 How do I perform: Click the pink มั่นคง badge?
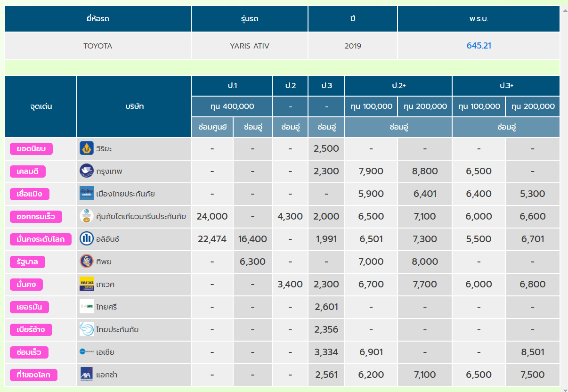pos(26,285)
